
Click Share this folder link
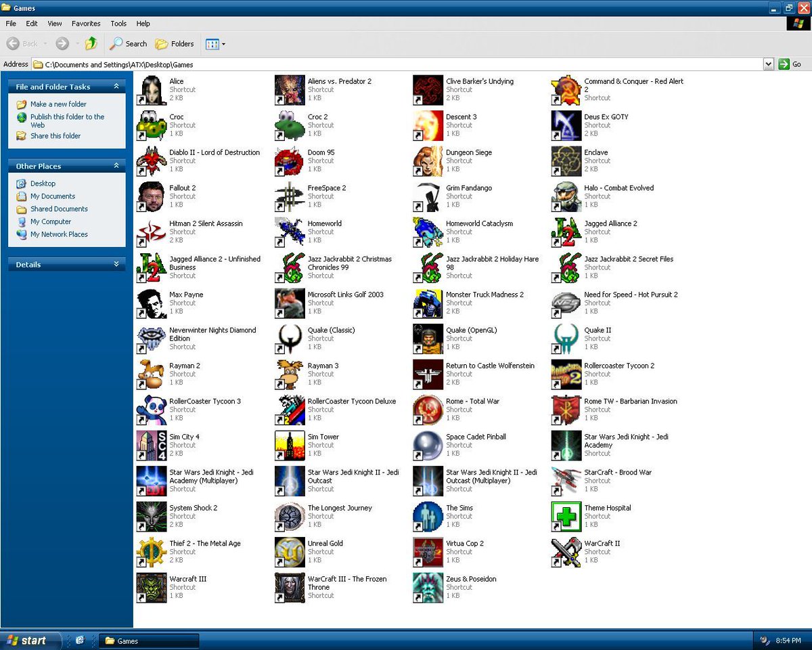55,135
